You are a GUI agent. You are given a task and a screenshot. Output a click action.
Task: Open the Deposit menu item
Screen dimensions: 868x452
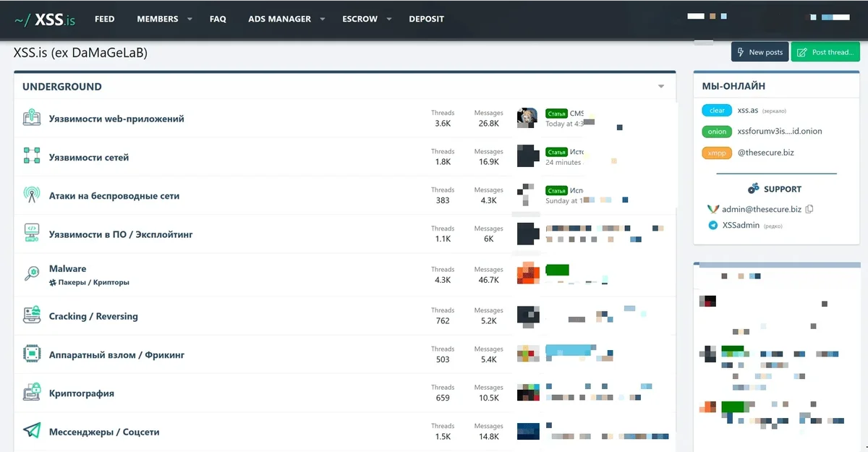(x=426, y=19)
